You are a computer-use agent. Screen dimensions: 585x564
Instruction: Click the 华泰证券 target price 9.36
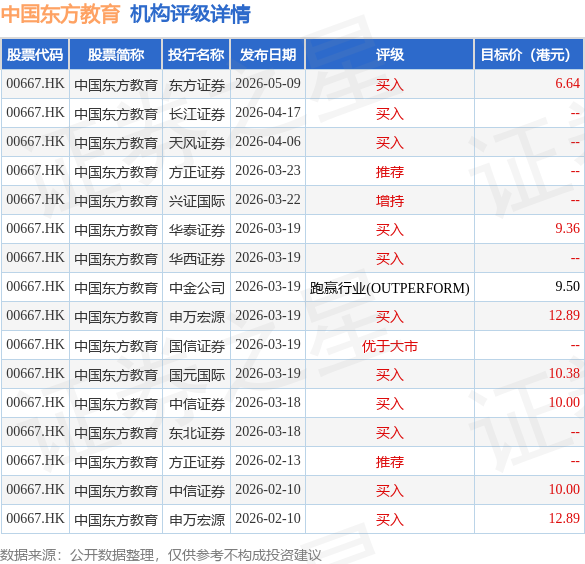click(x=567, y=228)
